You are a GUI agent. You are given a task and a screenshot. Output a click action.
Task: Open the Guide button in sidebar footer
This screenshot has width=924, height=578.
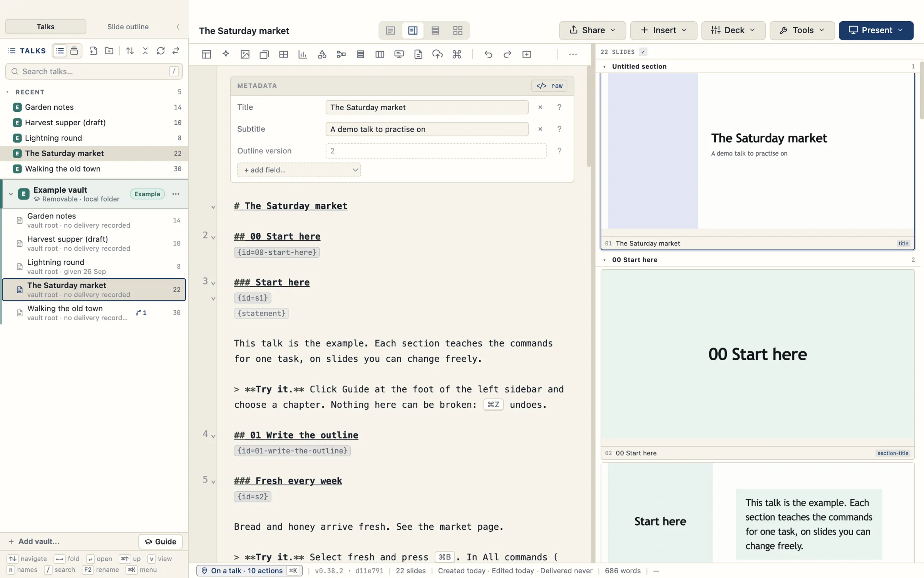160,542
